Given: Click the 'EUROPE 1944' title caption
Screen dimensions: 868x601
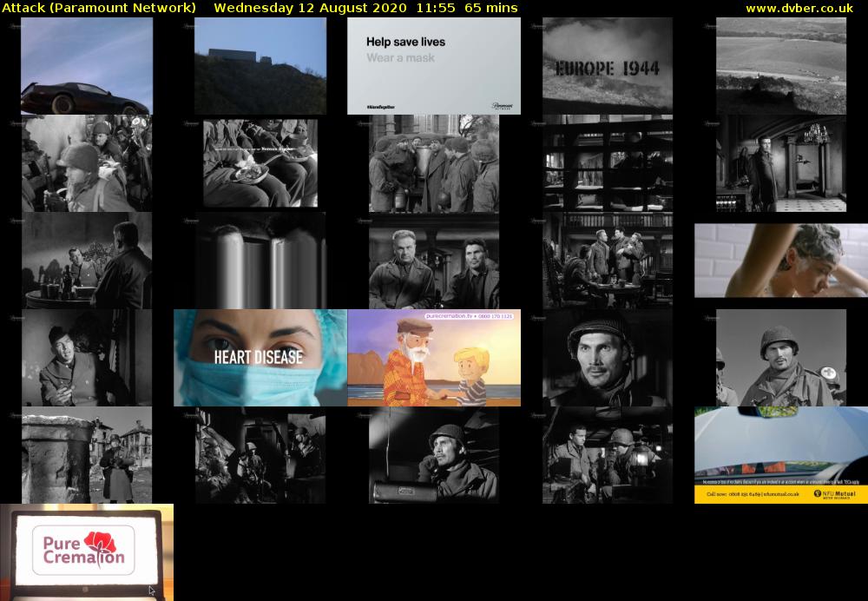Looking at the screenshot, I should (608, 69).
